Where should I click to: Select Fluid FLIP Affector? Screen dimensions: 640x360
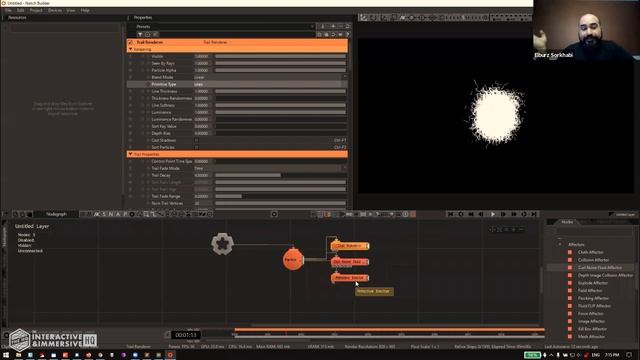(x=594, y=306)
